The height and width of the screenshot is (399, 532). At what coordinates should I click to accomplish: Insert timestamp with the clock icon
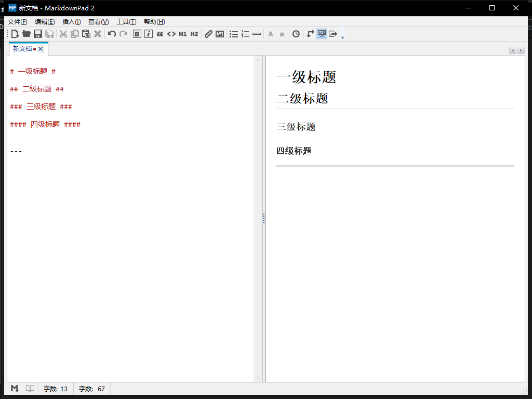coord(296,34)
